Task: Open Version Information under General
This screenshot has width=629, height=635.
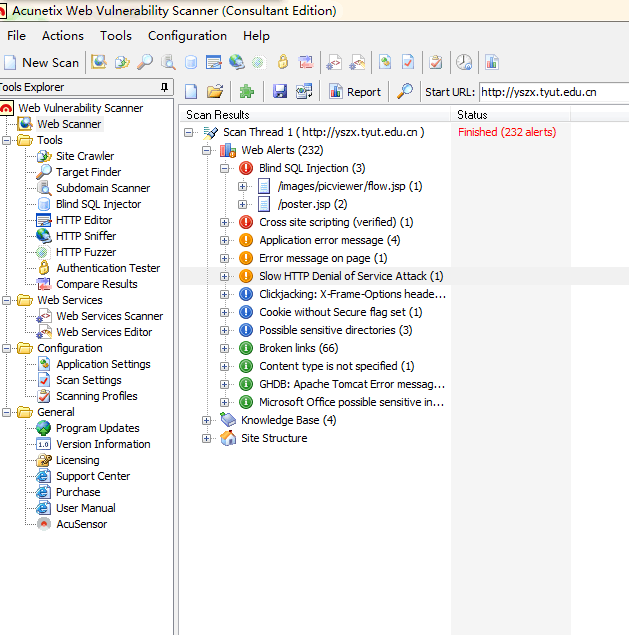Action: (x=103, y=444)
